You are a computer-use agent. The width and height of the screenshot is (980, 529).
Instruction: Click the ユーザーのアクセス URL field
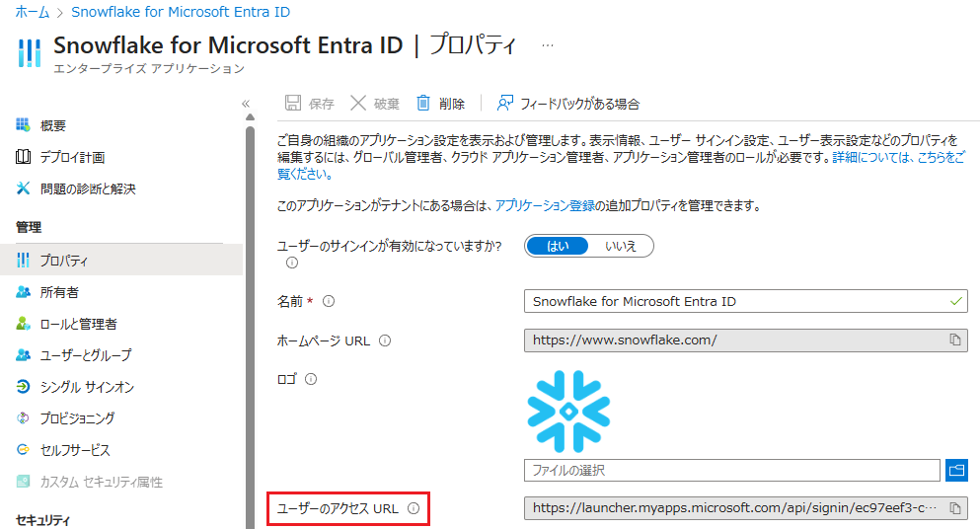[746, 508]
